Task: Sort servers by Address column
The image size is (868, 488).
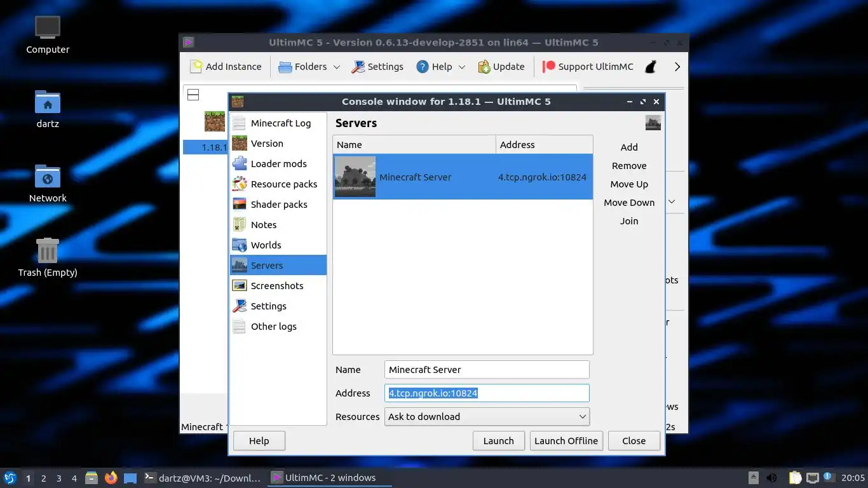Action: tap(544, 145)
